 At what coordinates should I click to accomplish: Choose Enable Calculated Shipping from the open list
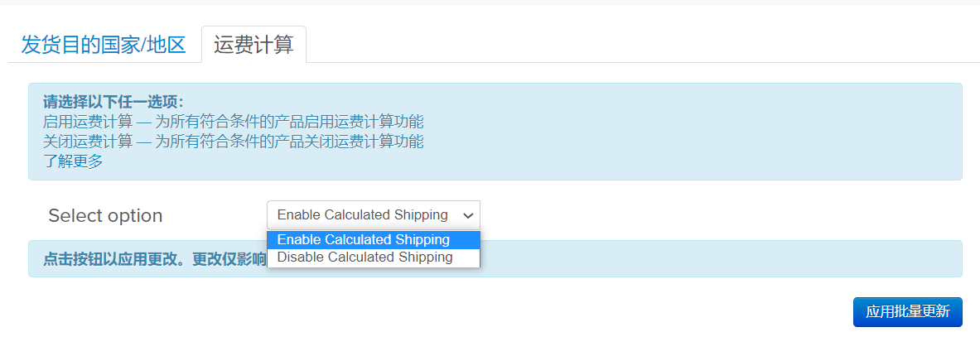coord(364,240)
